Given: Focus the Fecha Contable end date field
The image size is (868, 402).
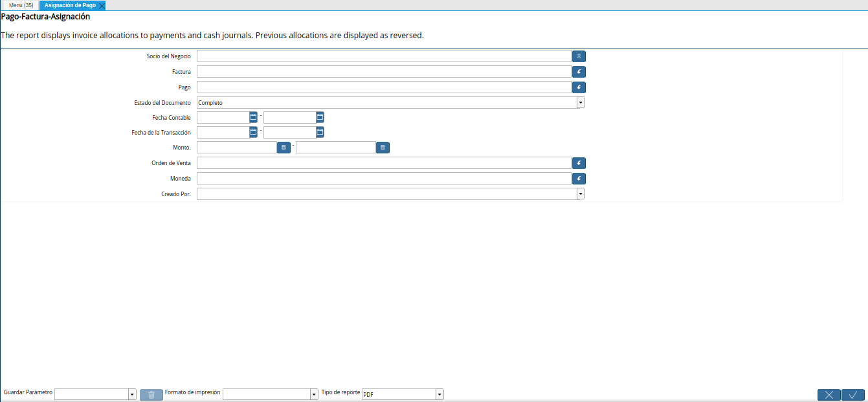Looking at the screenshot, I should coord(289,117).
